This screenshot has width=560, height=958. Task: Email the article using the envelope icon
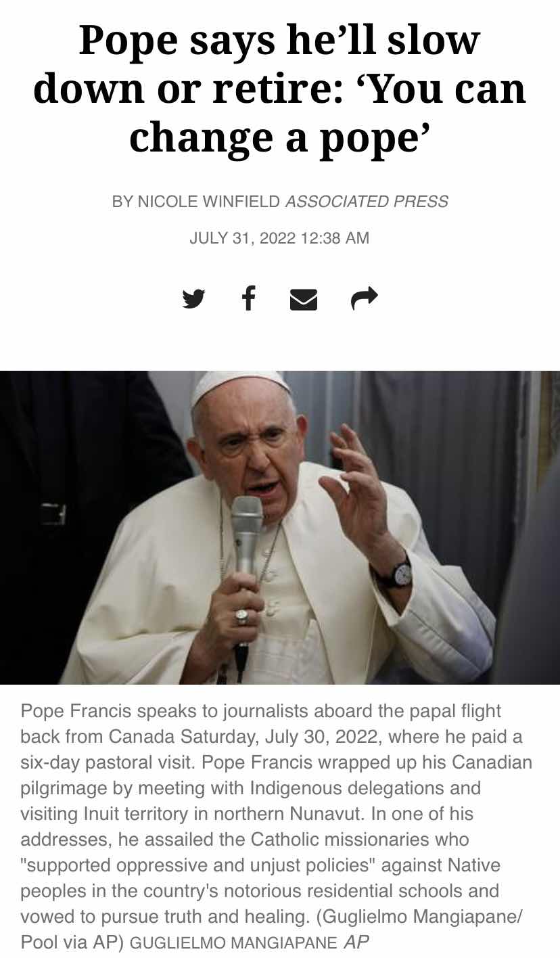(x=304, y=299)
